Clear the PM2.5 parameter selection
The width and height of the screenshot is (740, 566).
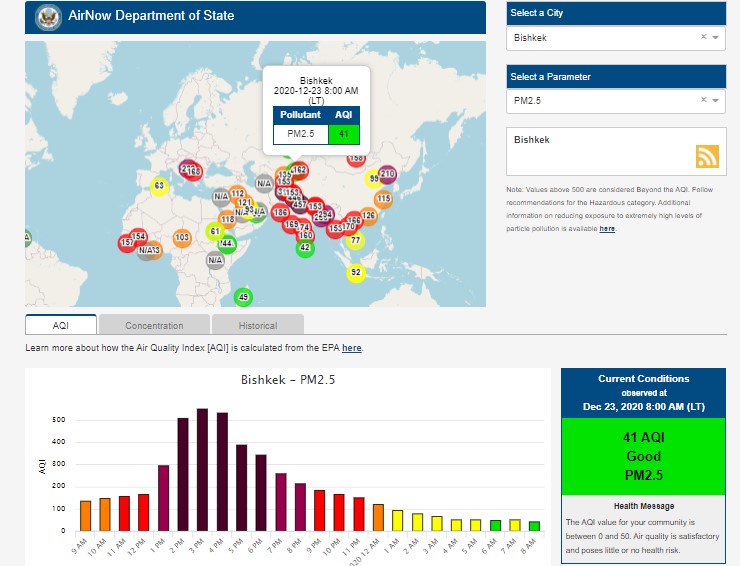click(x=703, y=100)
